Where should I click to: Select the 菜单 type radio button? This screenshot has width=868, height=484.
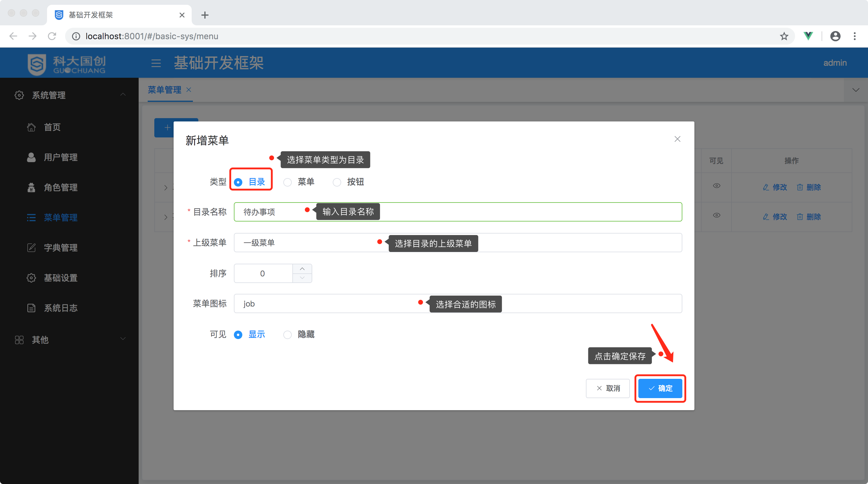coord(288,182)
